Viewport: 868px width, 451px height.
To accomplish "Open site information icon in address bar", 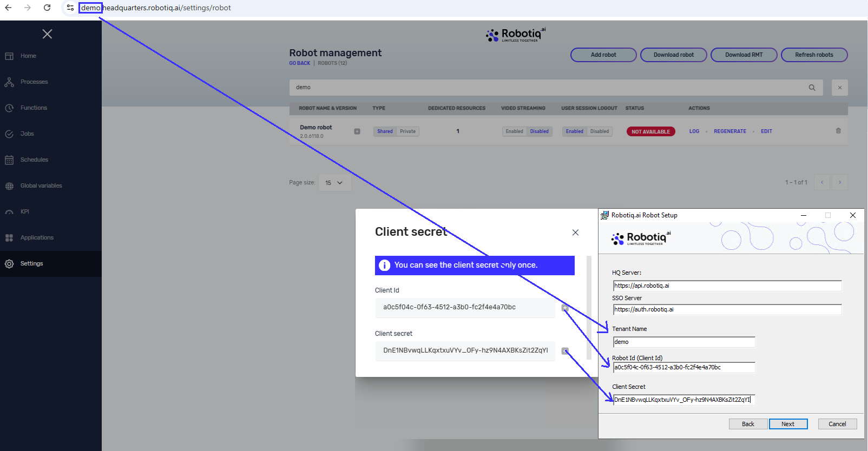I will pos(70,8).
